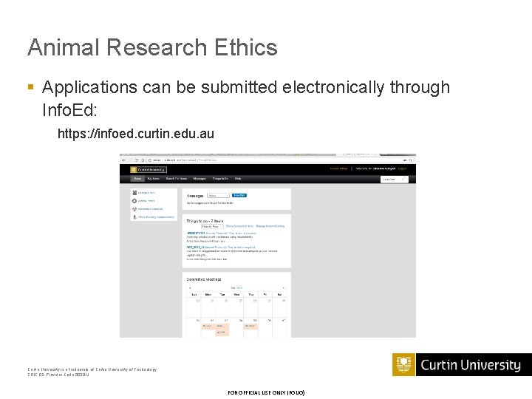Viewport: 532px width, 399px height.
Task: Click the Logout link
Action: coord(403,168)
